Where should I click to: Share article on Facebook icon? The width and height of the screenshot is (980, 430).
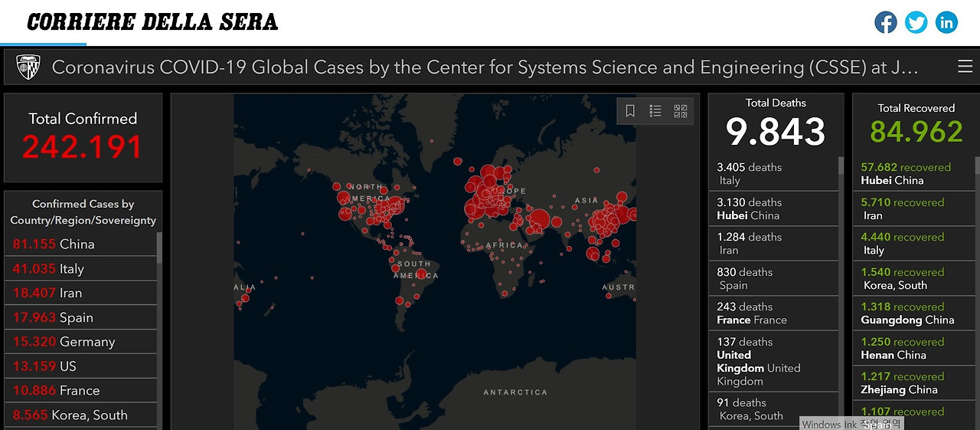[886, 22]
